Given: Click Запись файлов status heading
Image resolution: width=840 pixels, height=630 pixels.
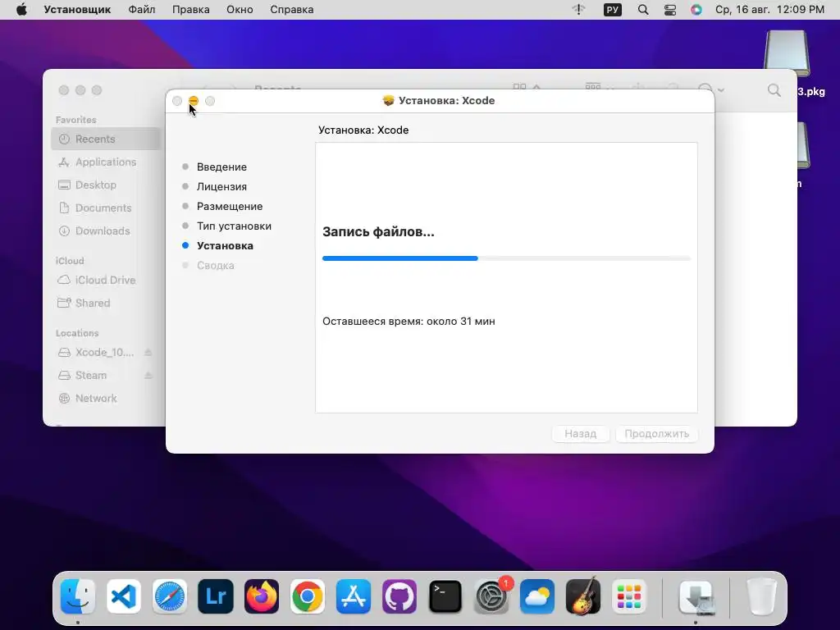Looking at the screenshot, I should click(x=378, y=232).
